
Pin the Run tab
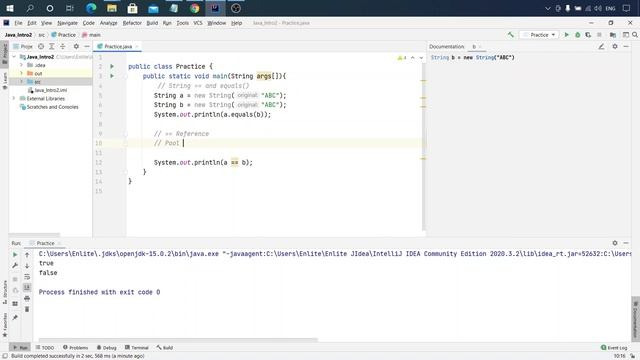point(15,318)
